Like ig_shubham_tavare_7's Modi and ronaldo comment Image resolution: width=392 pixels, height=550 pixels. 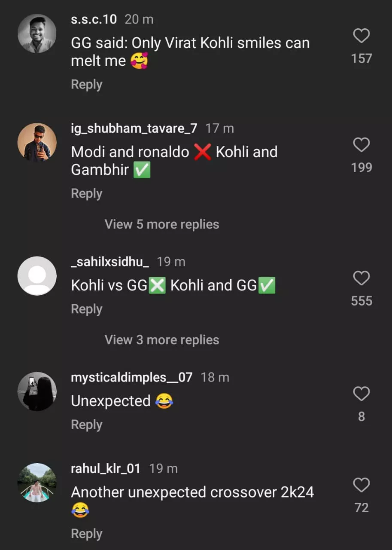[x=361, y=145]
